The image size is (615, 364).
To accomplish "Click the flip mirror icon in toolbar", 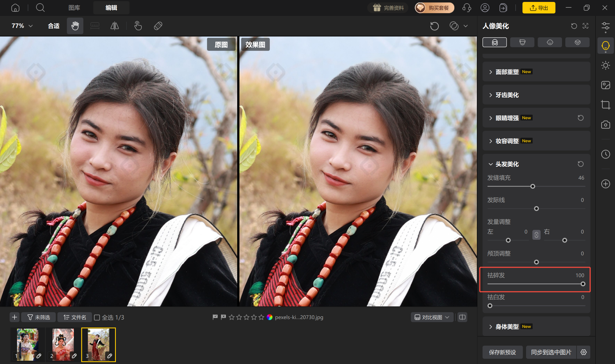I will pyautogui.click(x=114, y=26).
